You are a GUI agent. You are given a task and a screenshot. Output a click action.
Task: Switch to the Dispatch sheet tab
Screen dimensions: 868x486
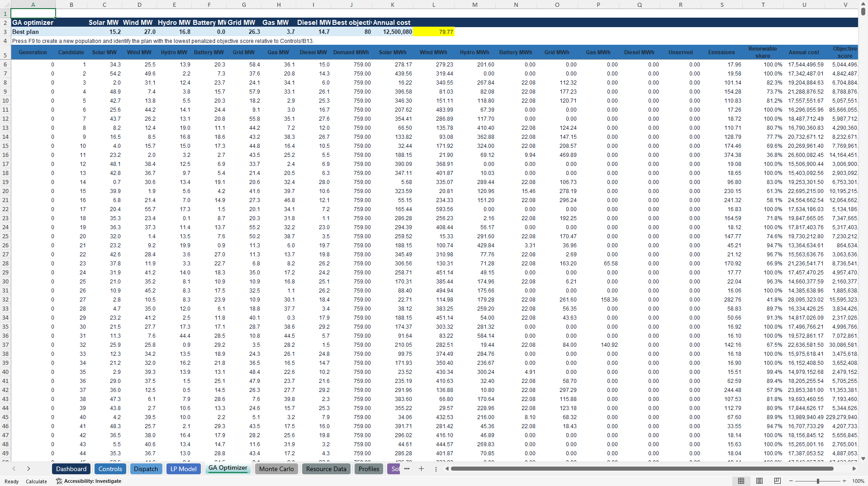click(146, 469)
